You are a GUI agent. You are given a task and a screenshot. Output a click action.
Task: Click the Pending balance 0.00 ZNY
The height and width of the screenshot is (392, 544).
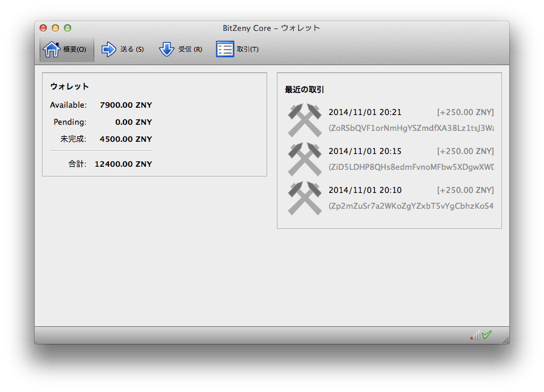point(134,122)
